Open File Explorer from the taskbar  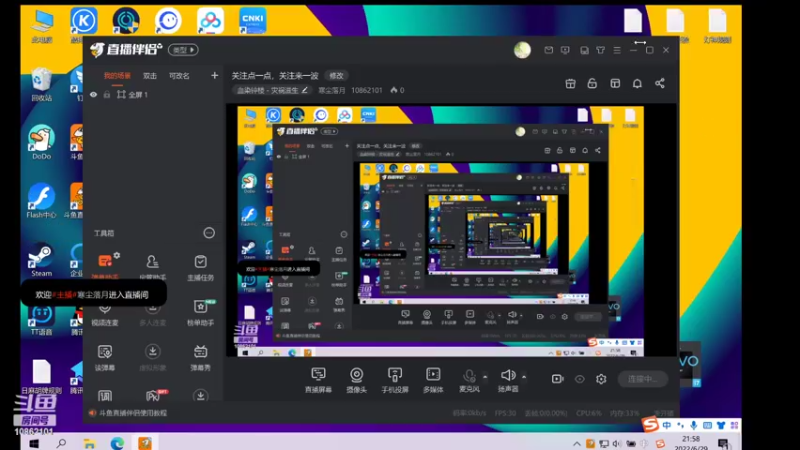pyautogui.click(x=90, y=443)
